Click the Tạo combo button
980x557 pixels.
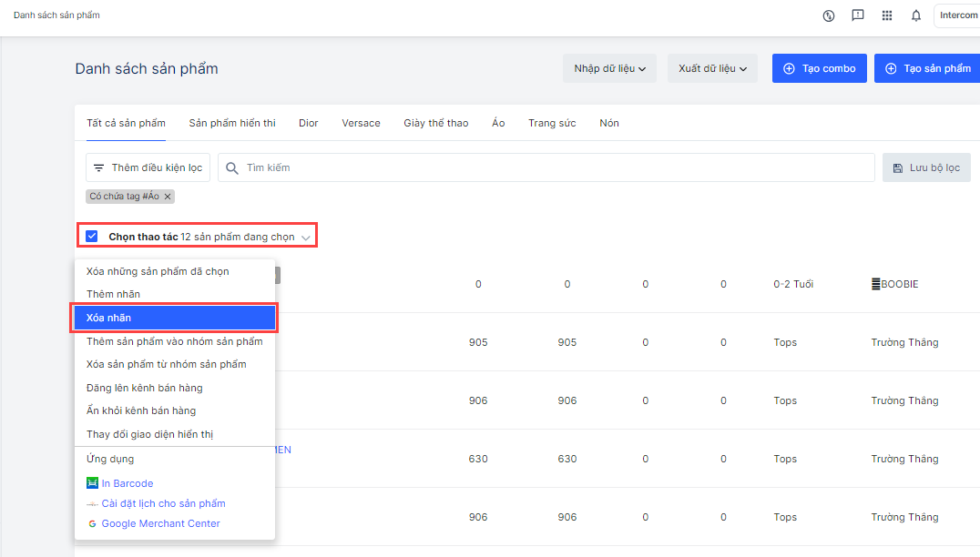[x=819, y=68]
